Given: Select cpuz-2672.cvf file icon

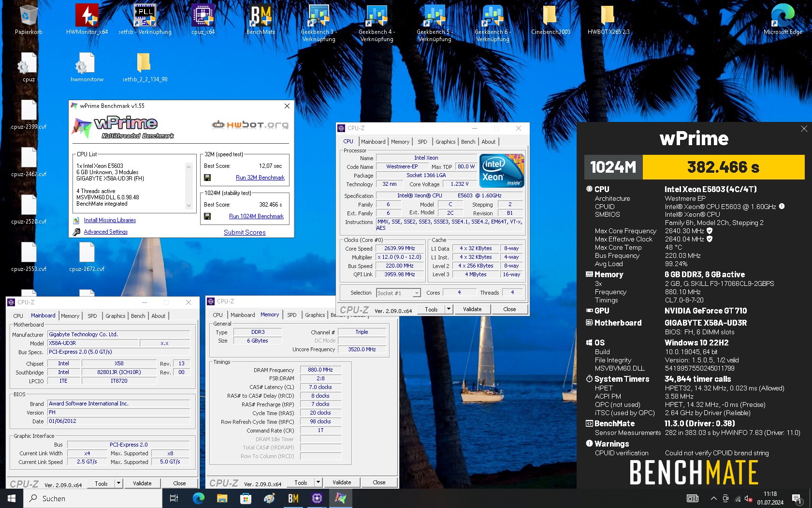Looking at the screenshot, I should tap(87, 256).
